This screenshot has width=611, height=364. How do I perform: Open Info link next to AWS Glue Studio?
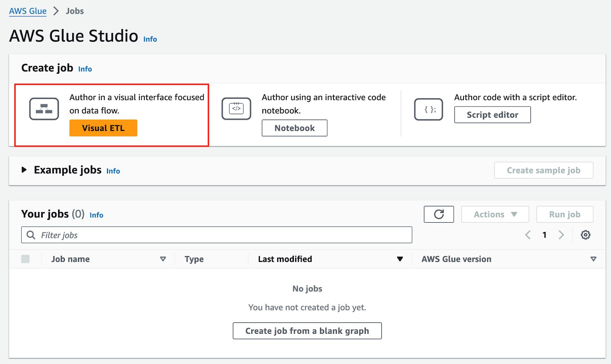tap(150, 39)
